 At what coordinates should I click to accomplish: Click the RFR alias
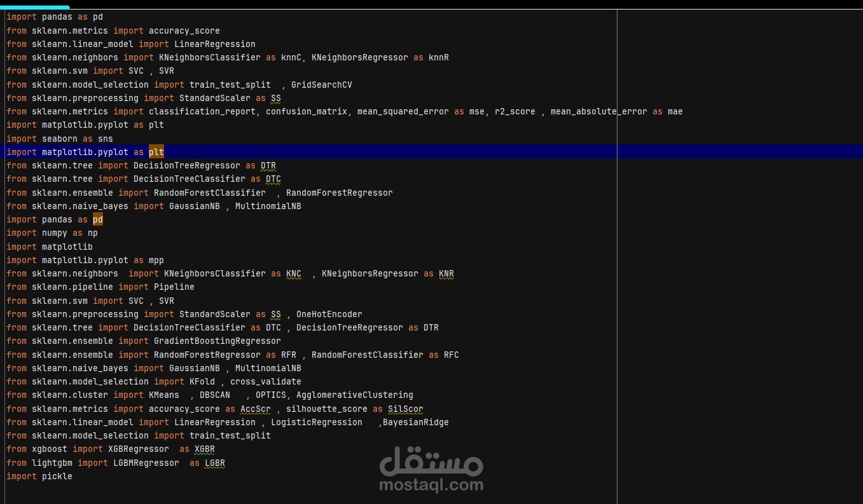click(289, 355)
